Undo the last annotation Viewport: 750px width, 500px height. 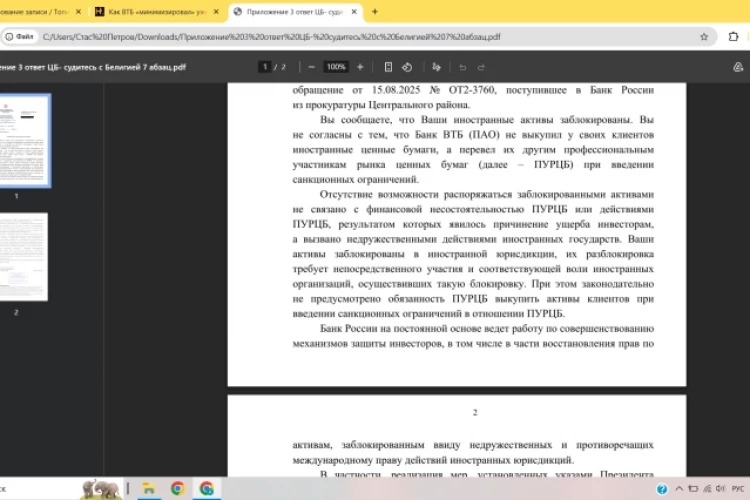(x=462, y=67)
